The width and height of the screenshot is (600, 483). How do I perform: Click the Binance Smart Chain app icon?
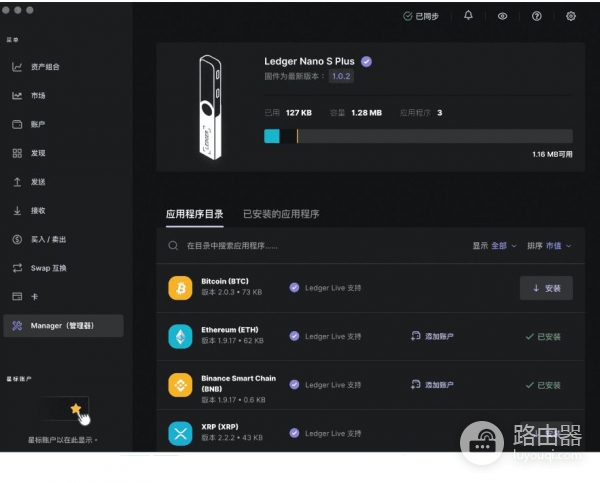(x=180, y=385)
